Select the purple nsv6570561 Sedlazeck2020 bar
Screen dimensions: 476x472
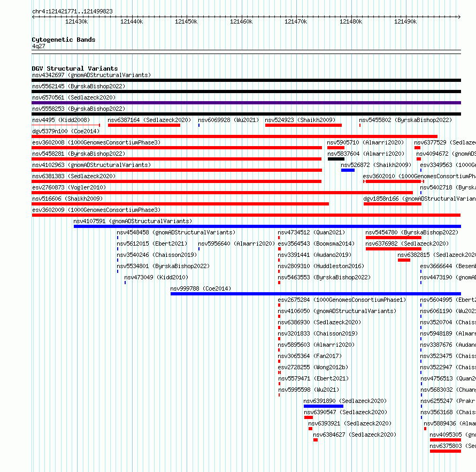point(246,103)
